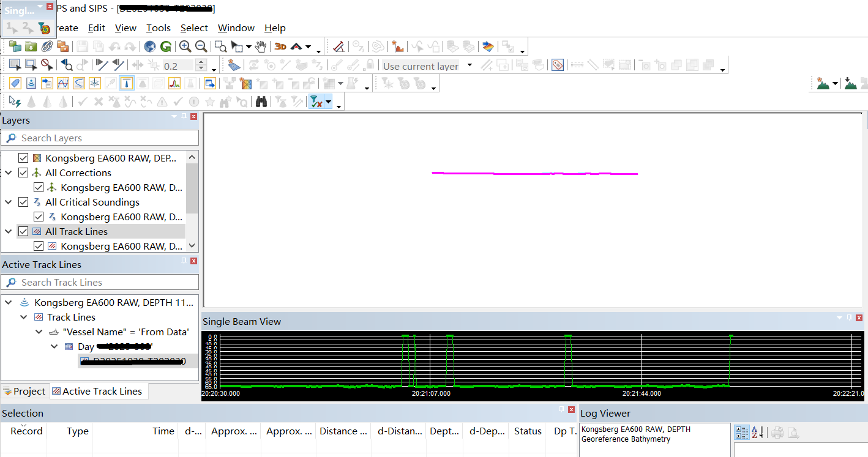The width and height of the screenshot is (868, 457).
Task: Click the blue export arrow window icon
Action: point(209,83)
